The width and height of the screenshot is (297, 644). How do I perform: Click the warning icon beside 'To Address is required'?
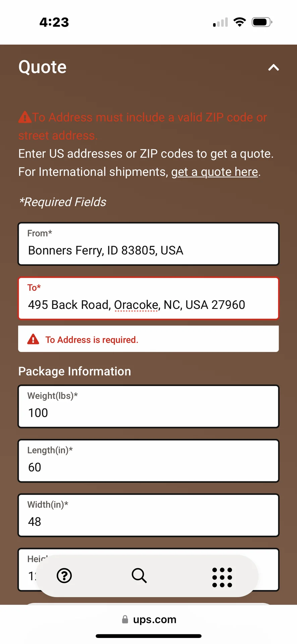tap(33, 339)
